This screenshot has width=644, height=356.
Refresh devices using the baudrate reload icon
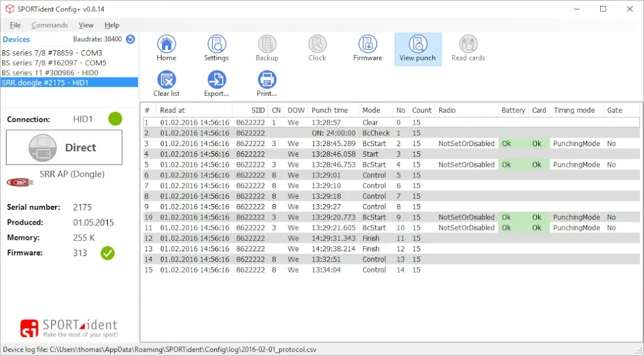[130, 39]
